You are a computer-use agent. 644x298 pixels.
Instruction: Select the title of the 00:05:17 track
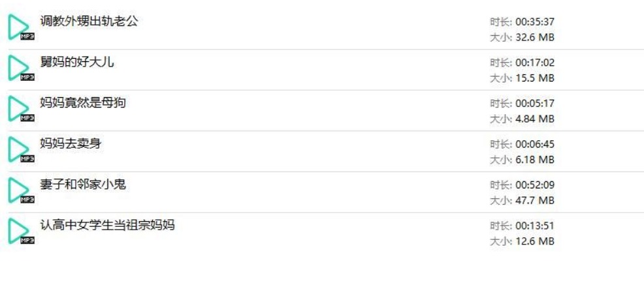point(82,102)
